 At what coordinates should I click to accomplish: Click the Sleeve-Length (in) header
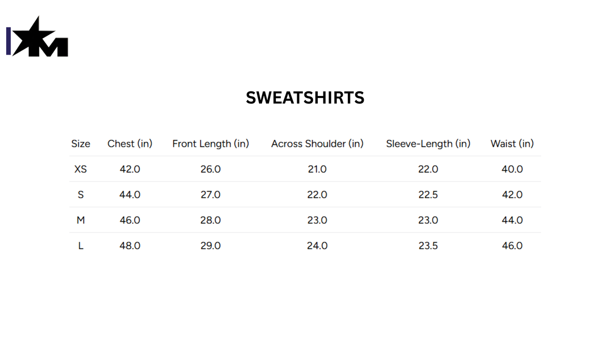428,144
